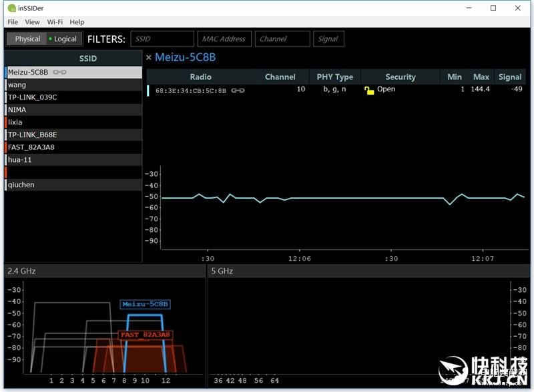Click the 2.4 GHz panel header
534x392 pixels.
(104, 271)
